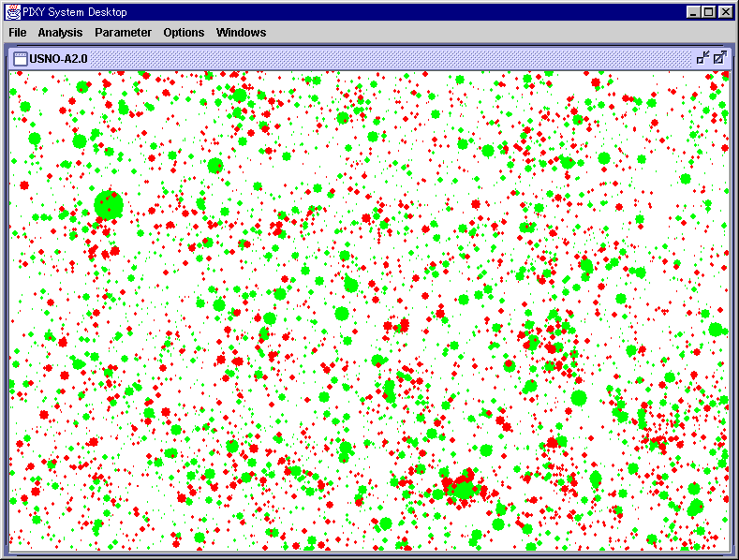
Task: Click the USNO-A2.0 window title bar
Action: pos(369,58)
